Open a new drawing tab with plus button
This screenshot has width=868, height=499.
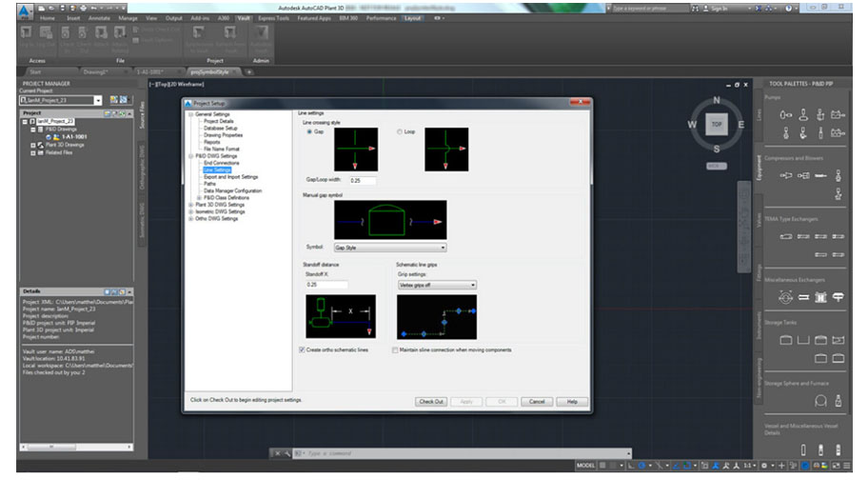pyautogui.click(x=249, y=72)
